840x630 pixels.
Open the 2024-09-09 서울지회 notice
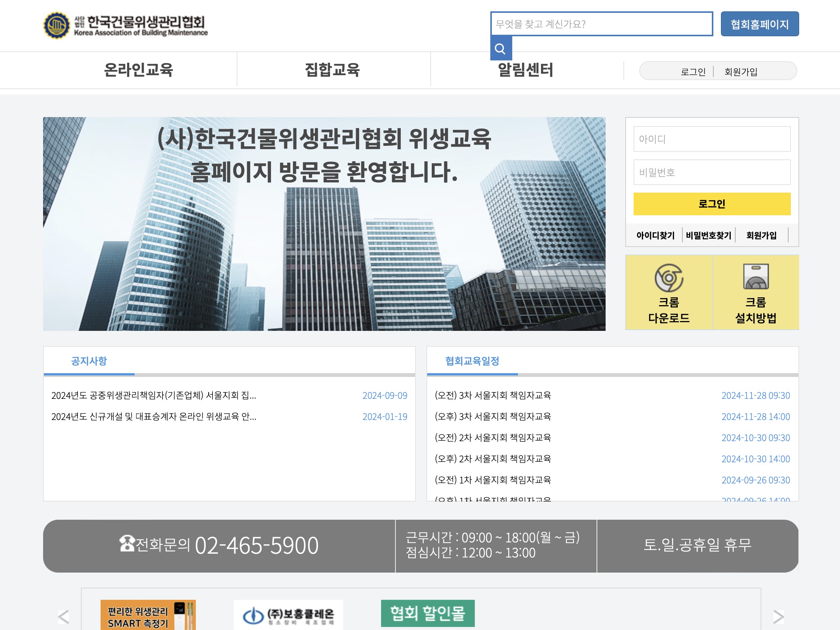coord(154,395)
